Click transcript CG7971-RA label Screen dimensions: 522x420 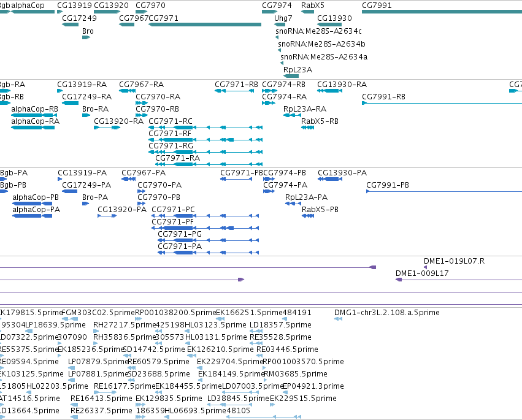(x=178, y=158)
